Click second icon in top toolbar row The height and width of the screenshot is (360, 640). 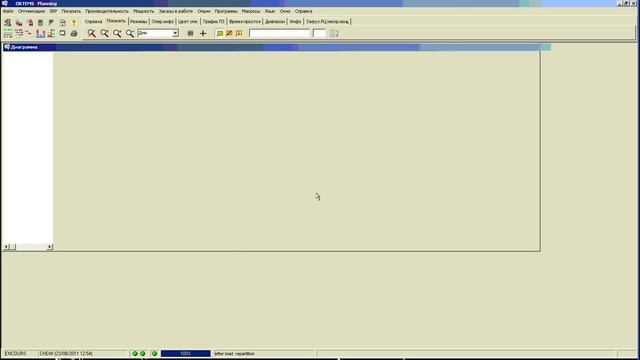click(x=19, y=22)
